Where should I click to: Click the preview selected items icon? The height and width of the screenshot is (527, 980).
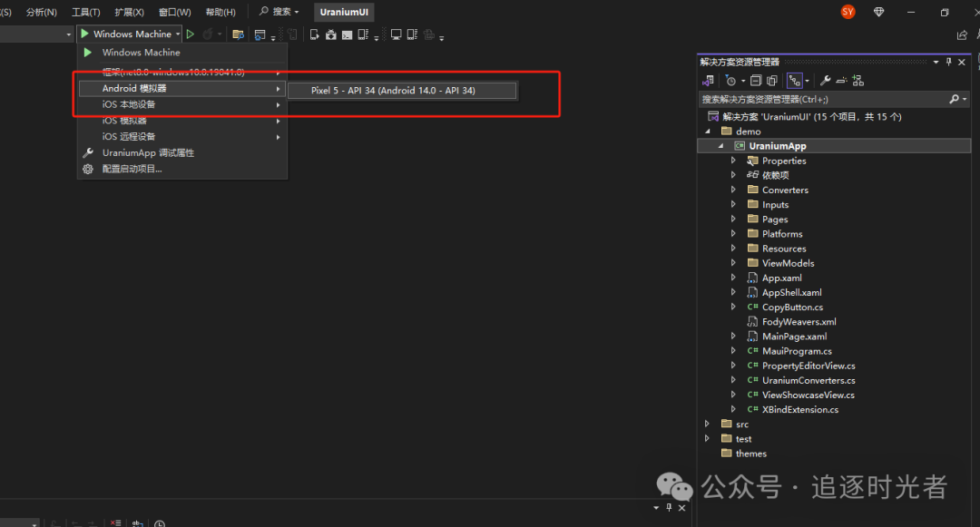pos(841,81)
